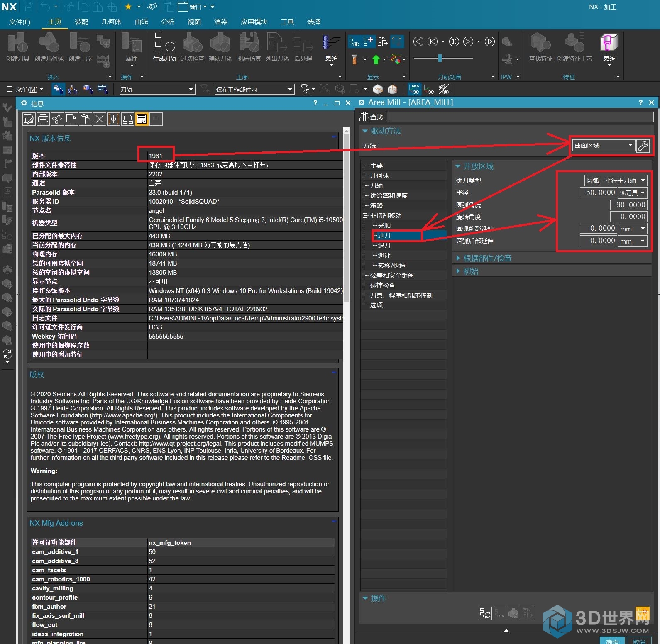The image size is (660, 644).
Task: Click the Post Process (后处理) icon
Action: 303,43
